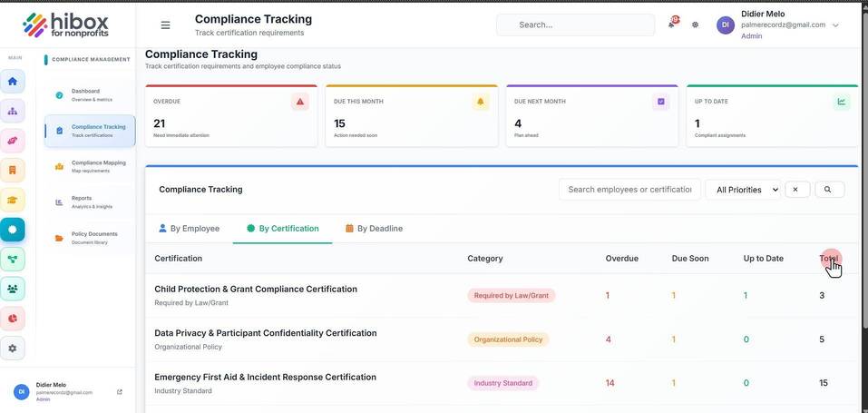Click the hibox for nonprofits logo

click(66, 25)
